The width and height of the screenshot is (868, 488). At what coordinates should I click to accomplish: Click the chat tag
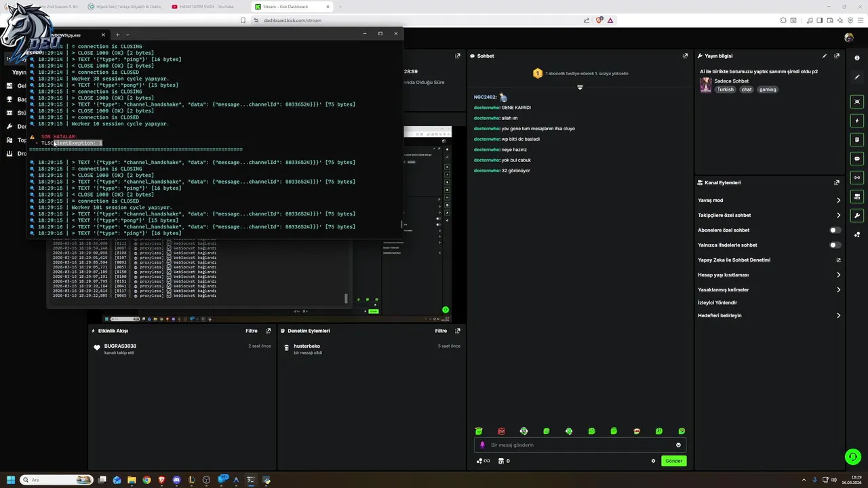point(747,89)
